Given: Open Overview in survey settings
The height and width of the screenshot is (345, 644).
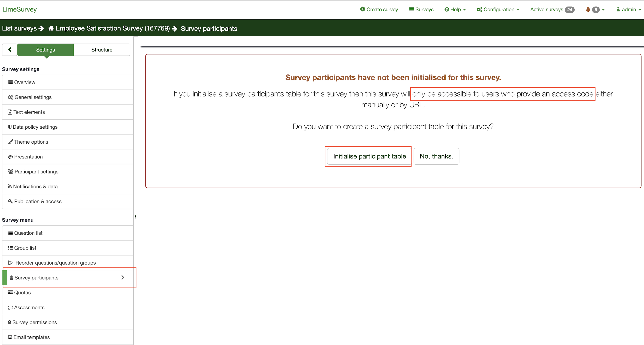Looking at the screenshot, I should [x=68, y=82].
